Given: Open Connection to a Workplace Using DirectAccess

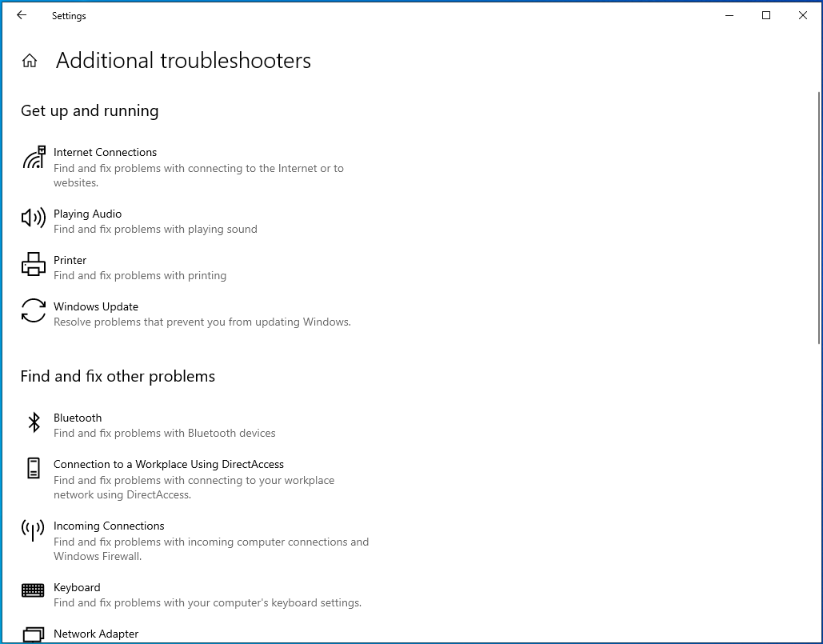Looking at the screenshot, I should tap(168, 464).
